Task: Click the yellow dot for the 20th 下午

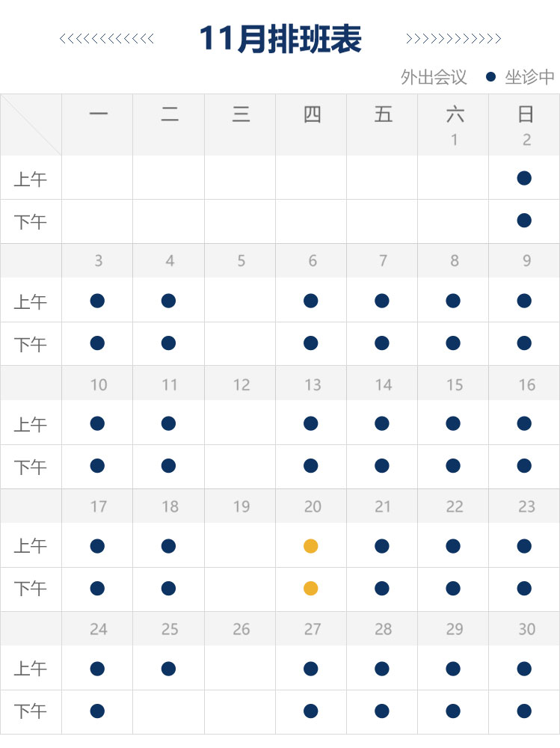Action: 311,589
